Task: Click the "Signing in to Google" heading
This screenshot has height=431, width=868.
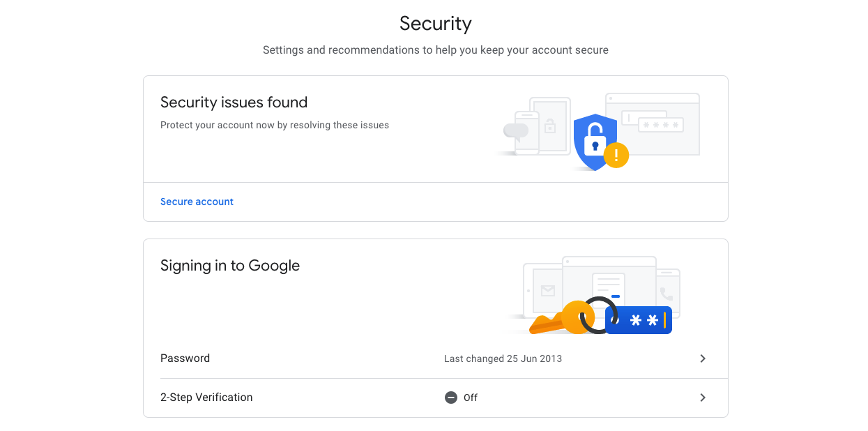Action: tap(230, 266)
